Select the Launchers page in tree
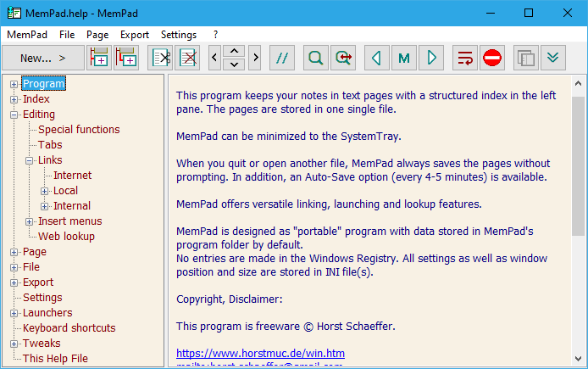 (x=47, y=313)
